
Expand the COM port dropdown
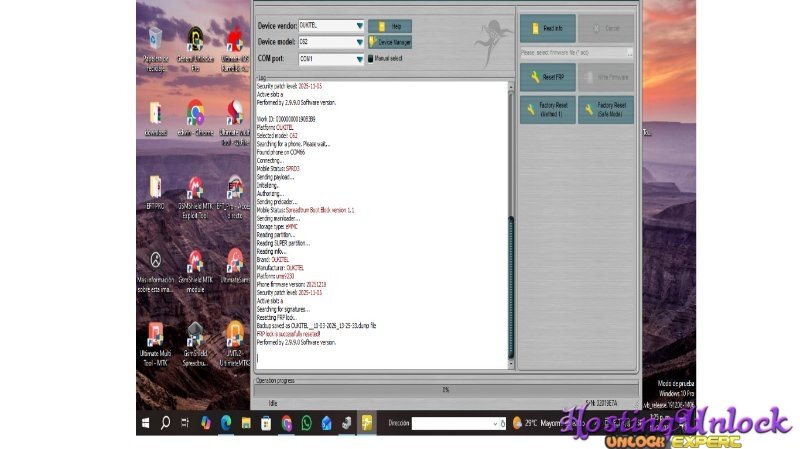[x=358, y=59]
